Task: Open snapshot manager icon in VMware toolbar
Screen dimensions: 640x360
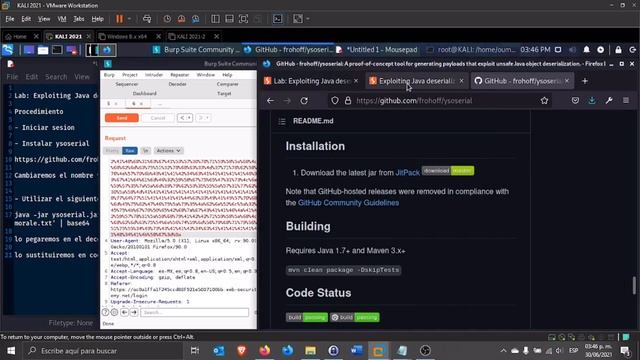Action: coord(196,19)
